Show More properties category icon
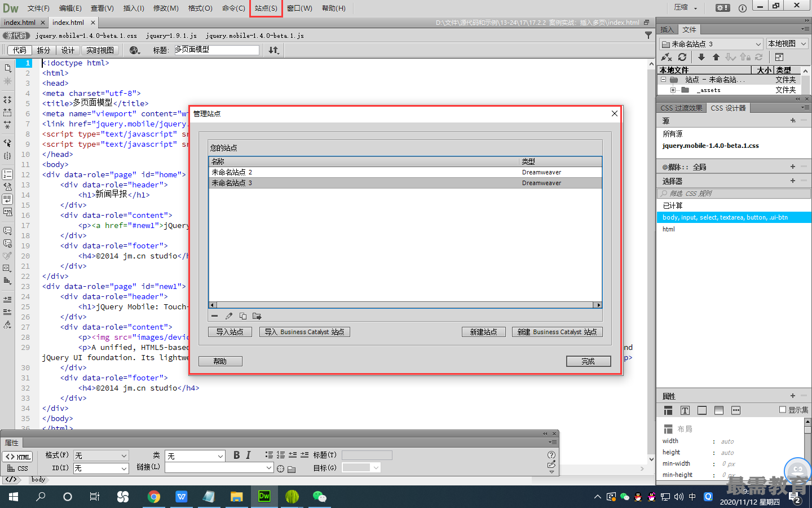 (736, 410)
